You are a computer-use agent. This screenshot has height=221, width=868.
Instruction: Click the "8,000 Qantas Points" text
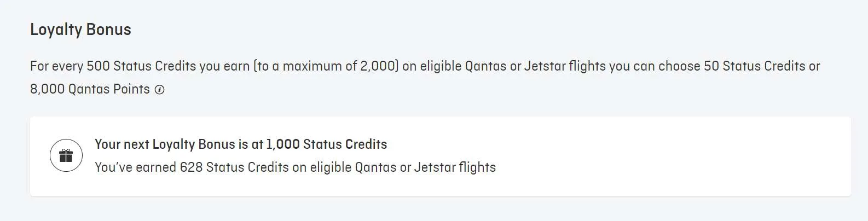[90, 89]
